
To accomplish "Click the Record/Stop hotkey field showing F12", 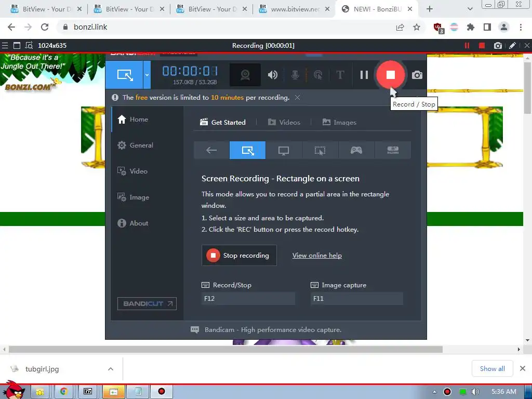I will tap(248, 299).
